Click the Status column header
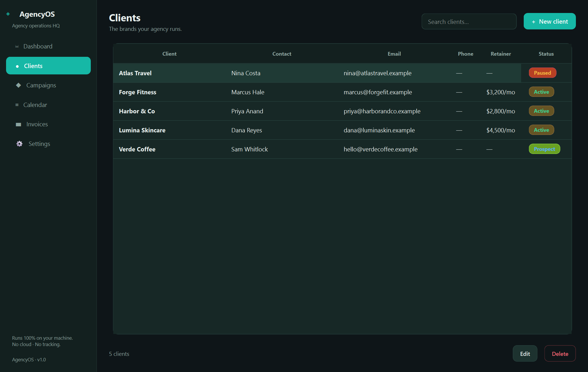The height and width of the screenshot is (372, 588). point(546,54)
